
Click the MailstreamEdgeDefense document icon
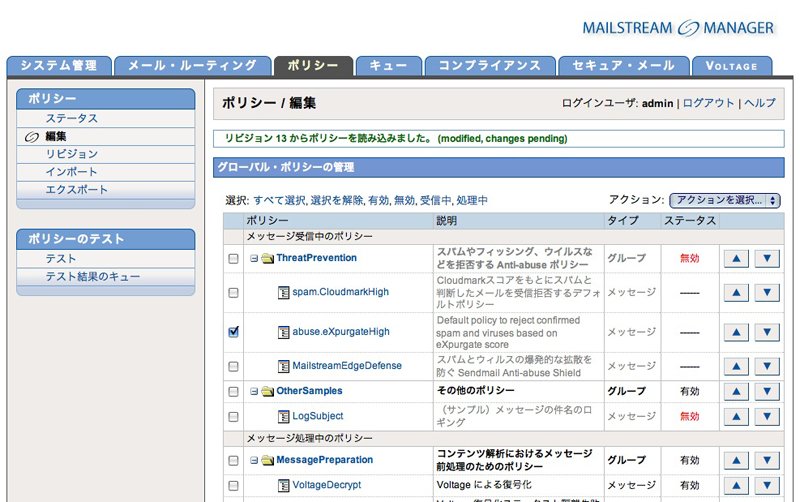283,366
